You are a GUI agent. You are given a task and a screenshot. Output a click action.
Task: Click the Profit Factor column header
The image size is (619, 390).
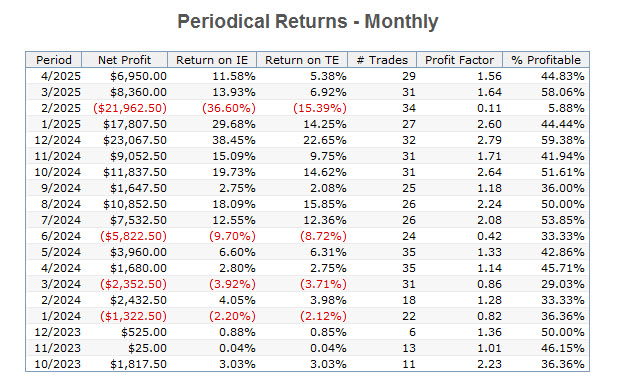click(460, 60)
